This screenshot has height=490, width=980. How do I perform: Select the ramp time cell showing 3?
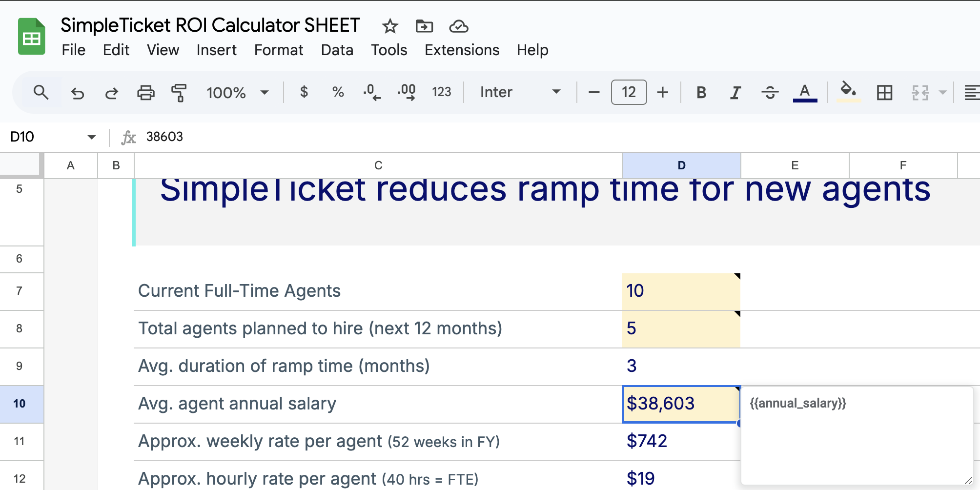[681, 367]
